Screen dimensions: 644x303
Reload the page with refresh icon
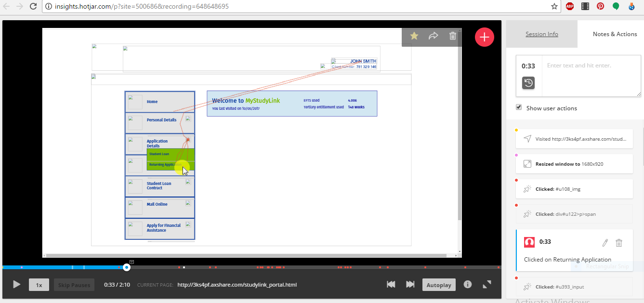pyautogui.click(x=33, y=6)
